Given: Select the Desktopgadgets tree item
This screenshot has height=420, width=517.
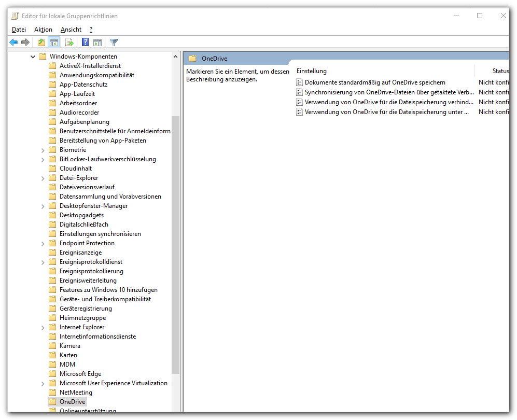Looking at the screenshot, I should [x=81, y=215].
